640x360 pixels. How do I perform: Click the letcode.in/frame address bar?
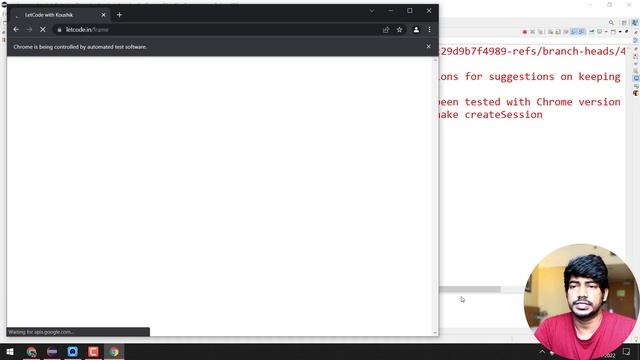(220, 29)
